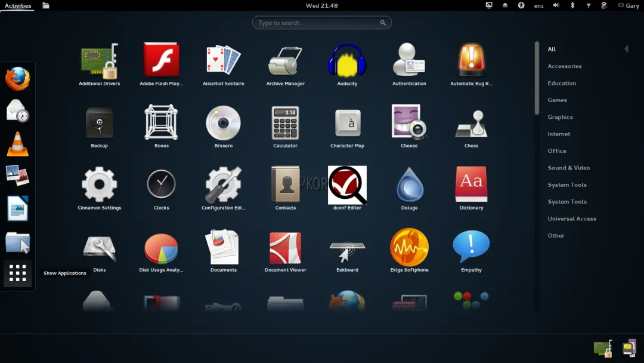Open Chess game
The height and width of the screenshot is (363, 644).
pos(471,124)
